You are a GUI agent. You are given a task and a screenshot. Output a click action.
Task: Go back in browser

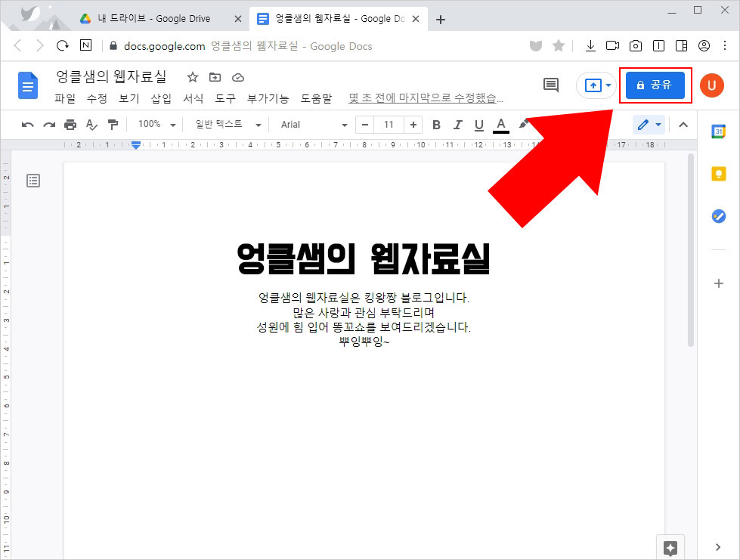pyautogui.click(x=18, y=46)
